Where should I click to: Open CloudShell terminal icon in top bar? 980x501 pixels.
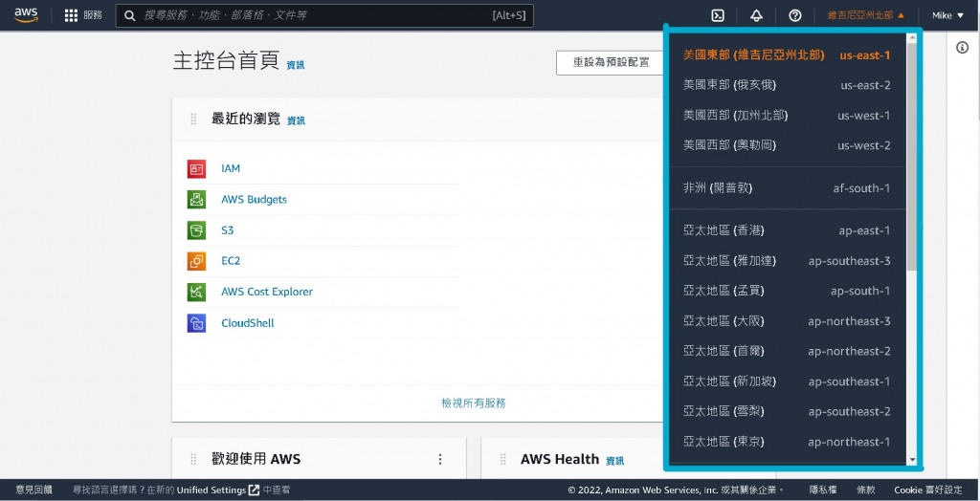718,15
